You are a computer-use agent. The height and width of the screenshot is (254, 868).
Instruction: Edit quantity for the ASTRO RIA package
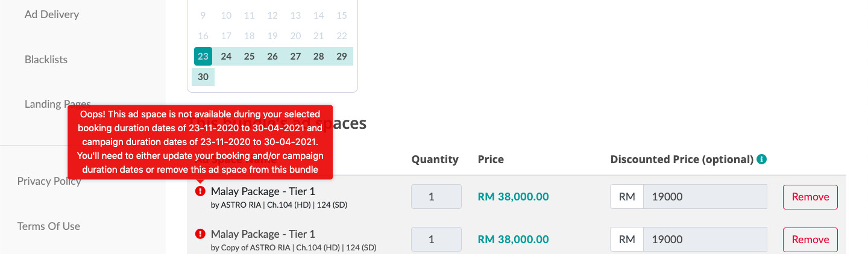click(x=436, y=197)
